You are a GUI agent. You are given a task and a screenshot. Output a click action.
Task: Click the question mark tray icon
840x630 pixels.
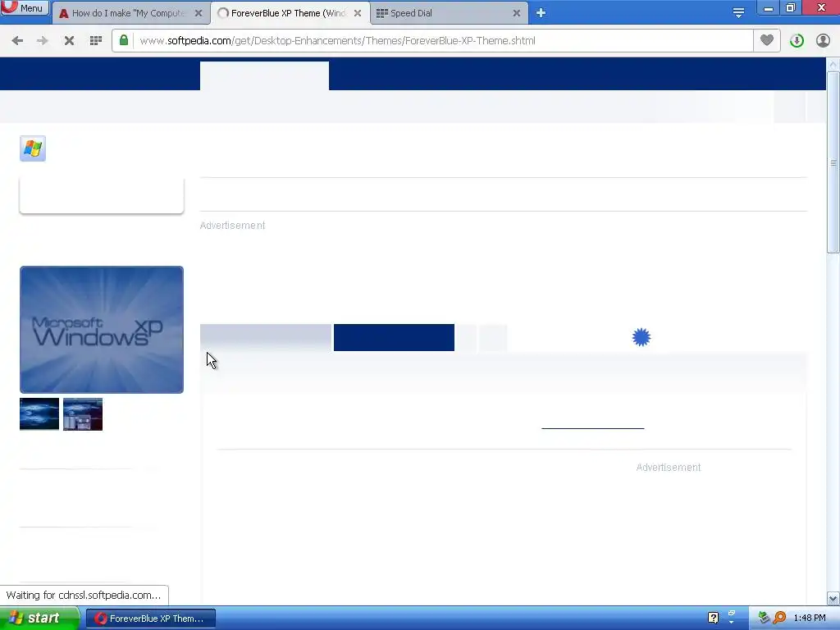point(713,618)
